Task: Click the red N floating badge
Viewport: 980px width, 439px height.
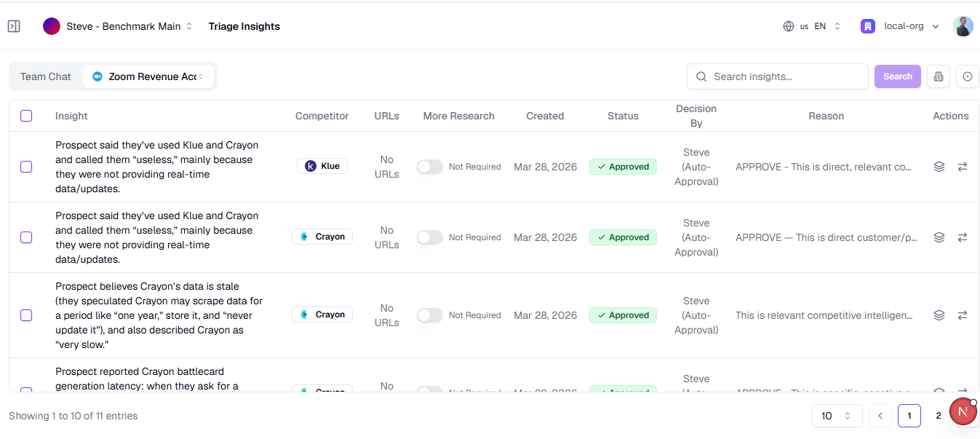Action: [963, 412]
